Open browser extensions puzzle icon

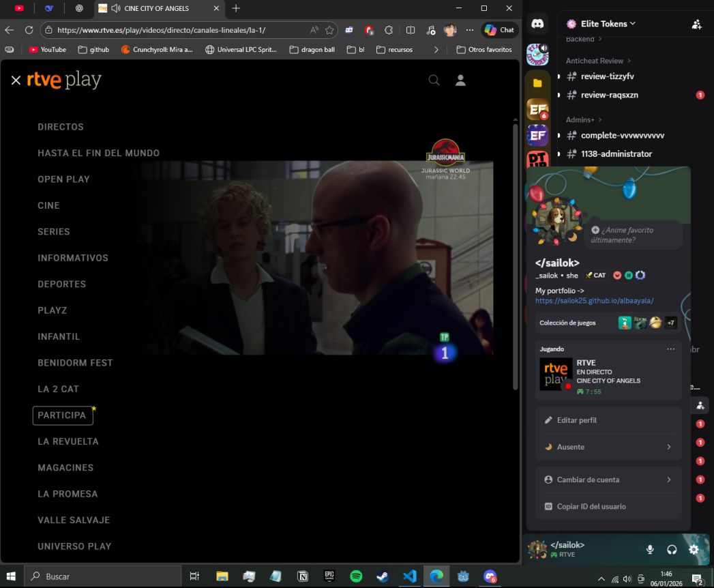[389, 30]
